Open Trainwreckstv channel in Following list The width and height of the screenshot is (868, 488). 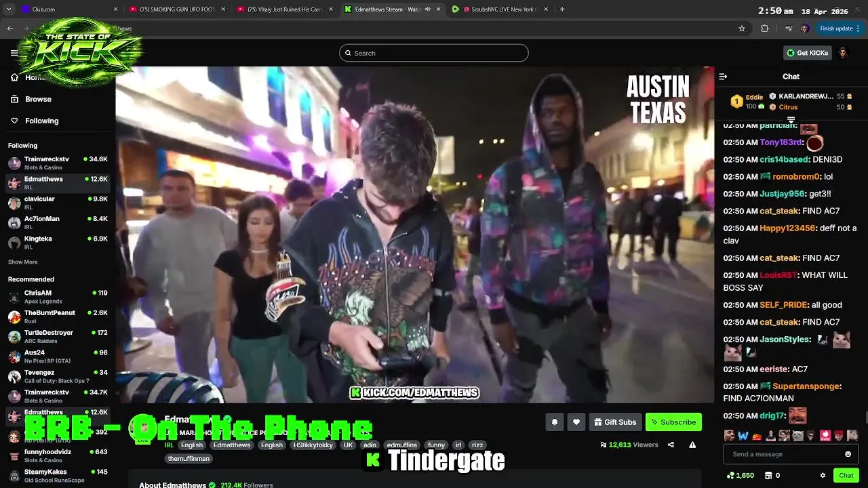[58, 163]
